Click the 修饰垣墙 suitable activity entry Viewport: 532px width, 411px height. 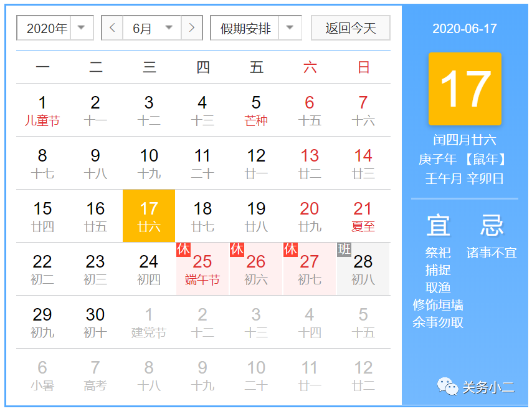tap(438, 305)
